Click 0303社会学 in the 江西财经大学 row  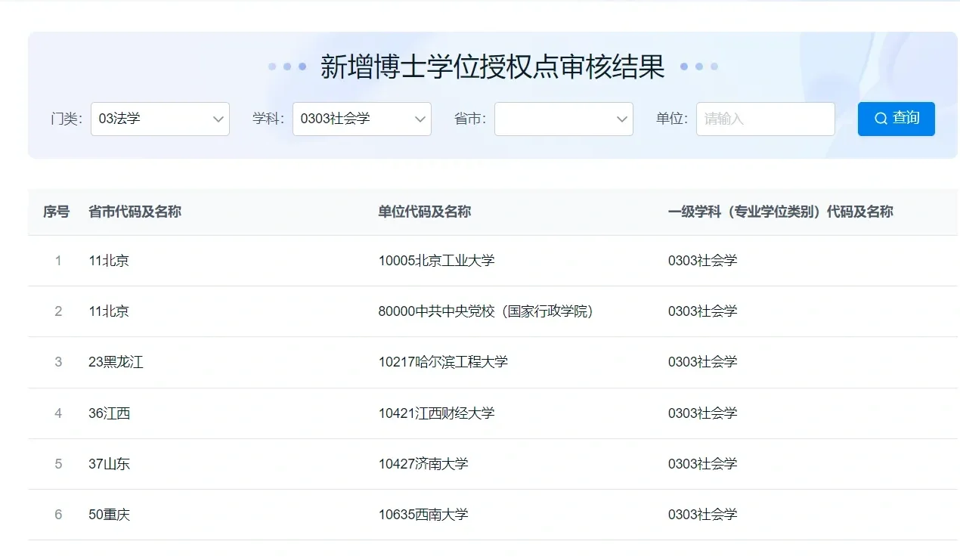(x=702, y=413)
